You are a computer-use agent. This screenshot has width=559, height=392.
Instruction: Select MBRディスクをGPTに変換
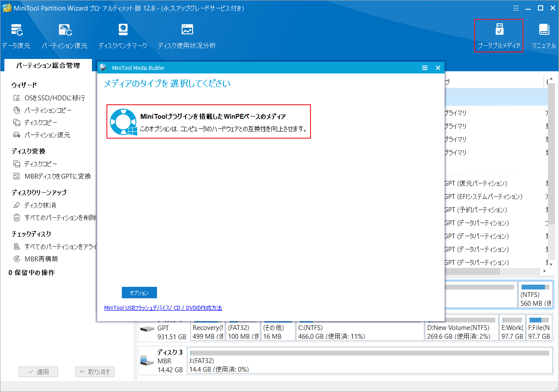pyautogui.click(x=57, y=176)
